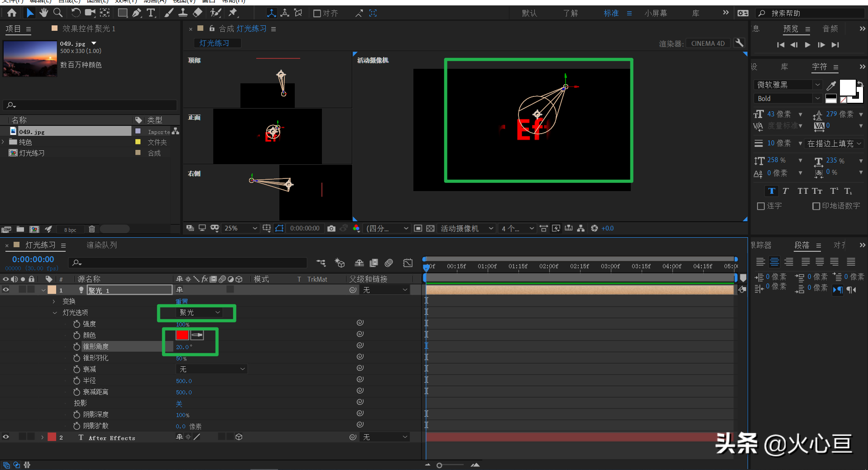This screenshot has width=868, height=470.
Task: Select the Selection arrow tool
Action: tap(30, 13)
